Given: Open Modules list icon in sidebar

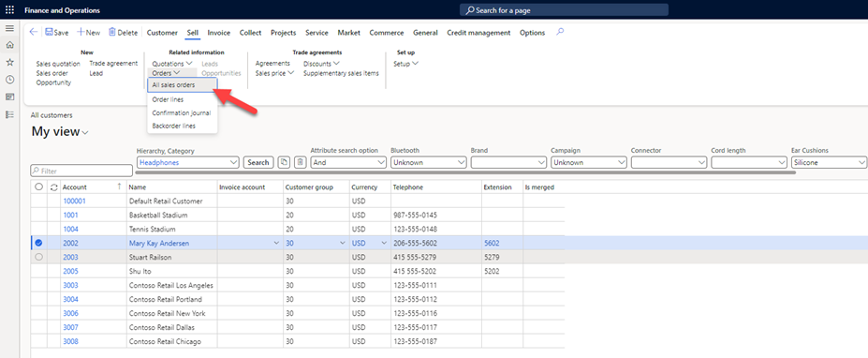Looking at the screenshot, I should [9, 114].
